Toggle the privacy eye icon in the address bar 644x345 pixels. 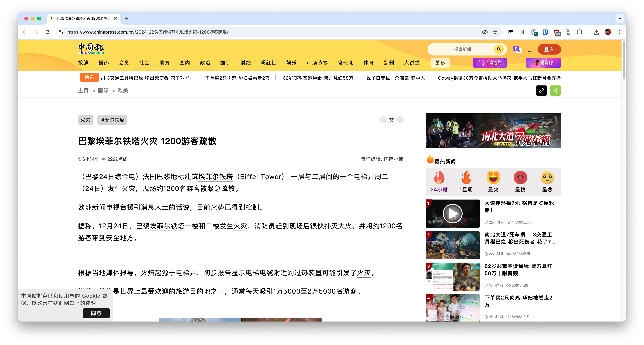tap(485, 32)
